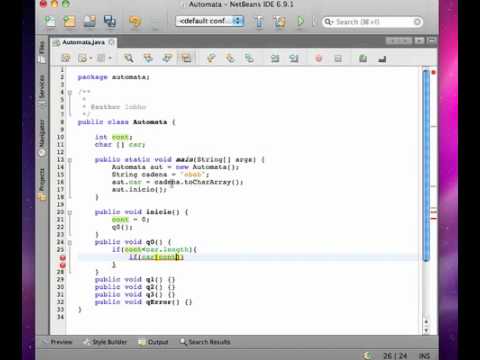Click the New Project toolbar icon
The image size is (480, 360).
pos(70,22)
